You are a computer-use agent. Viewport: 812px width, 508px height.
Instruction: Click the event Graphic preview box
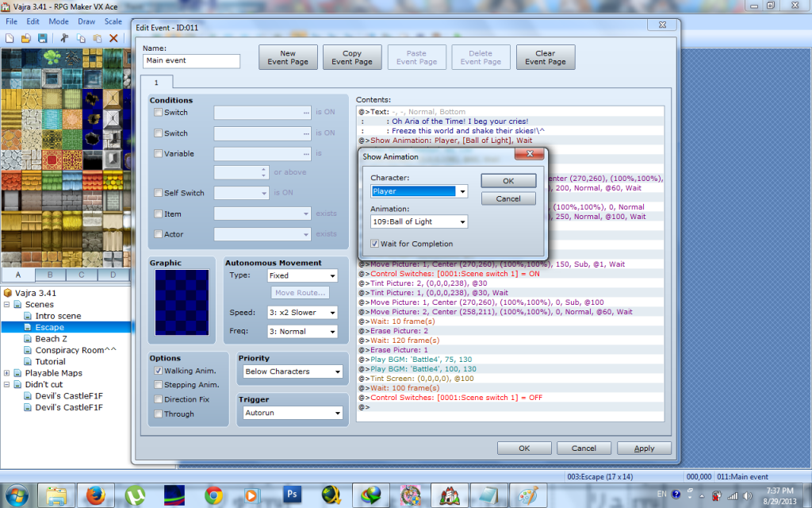182,302
